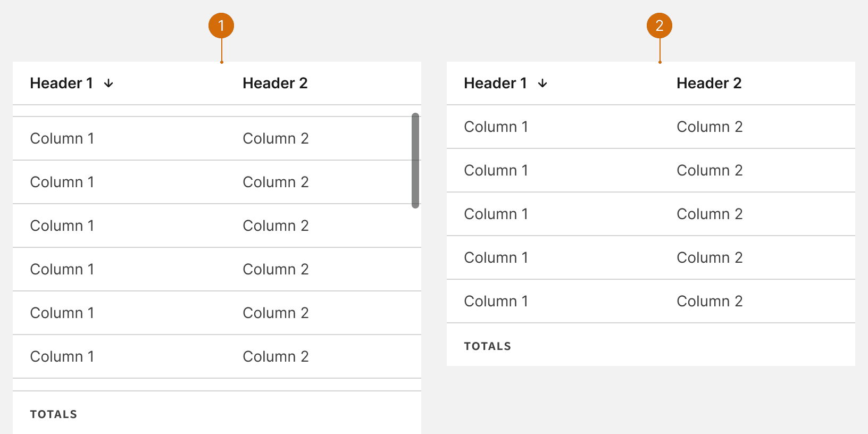This screenshot has width=868, height=434.
Task: Click sort arrow beside Header 1 in left table
Action: (x=108, y=84)
